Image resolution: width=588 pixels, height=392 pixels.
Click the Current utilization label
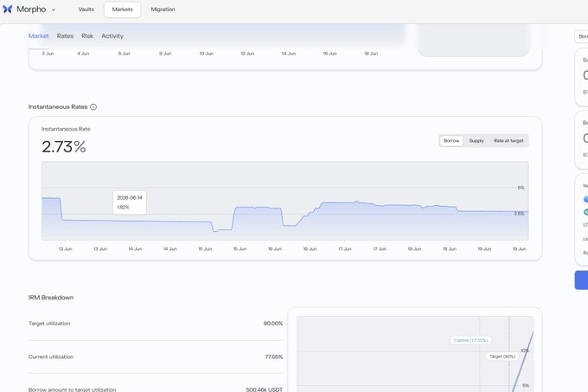coord(51,357)
